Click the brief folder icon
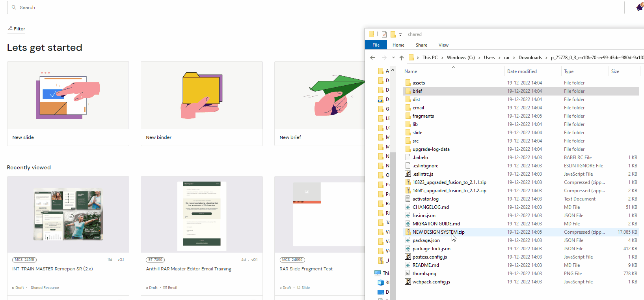Image resolution: width=644 pixels, height=300 pixels. coord(408,91)
